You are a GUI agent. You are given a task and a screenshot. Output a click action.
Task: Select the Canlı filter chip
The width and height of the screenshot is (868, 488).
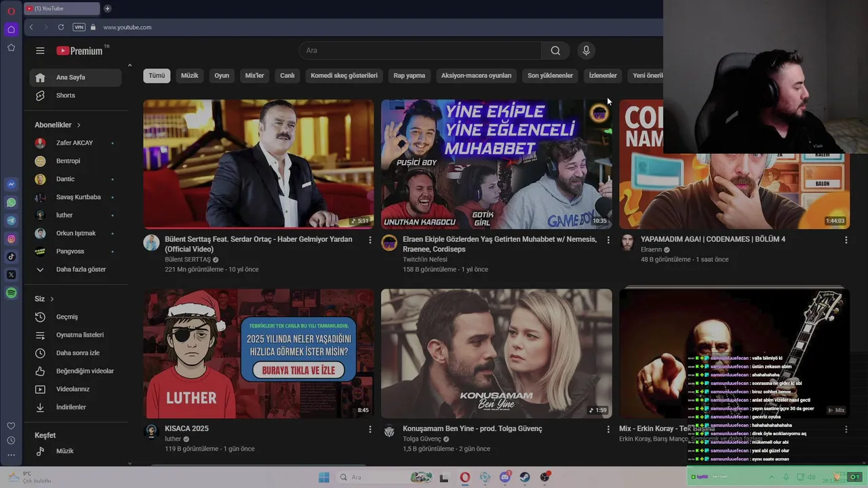tap(288, 76)
